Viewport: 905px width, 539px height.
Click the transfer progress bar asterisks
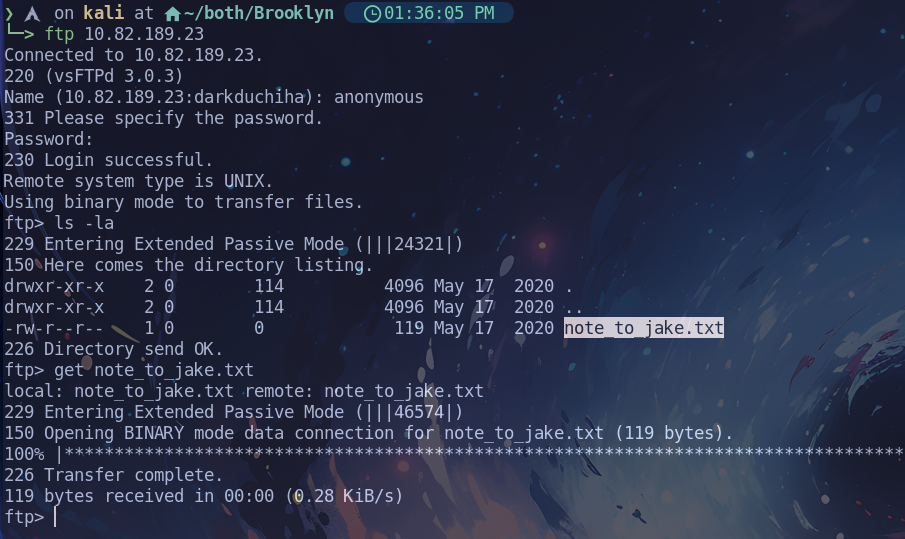pyautogui.click(x=484, y=453)
